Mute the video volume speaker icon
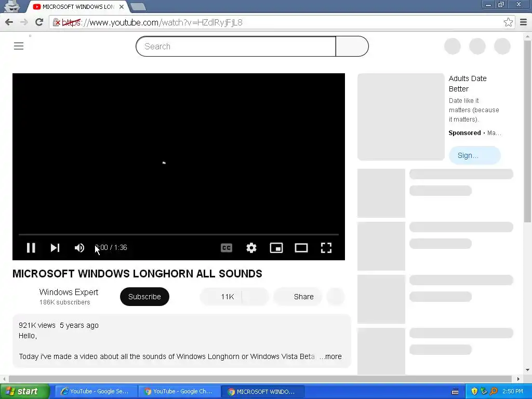The height and width of the screenshot is (399, 532). tap(79, 248)
